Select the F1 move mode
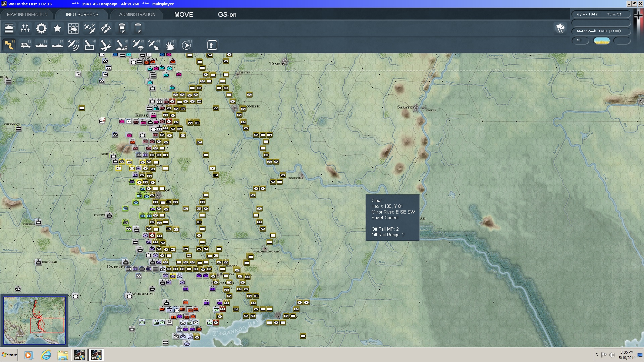644x362 pixels. coord(9,45)
